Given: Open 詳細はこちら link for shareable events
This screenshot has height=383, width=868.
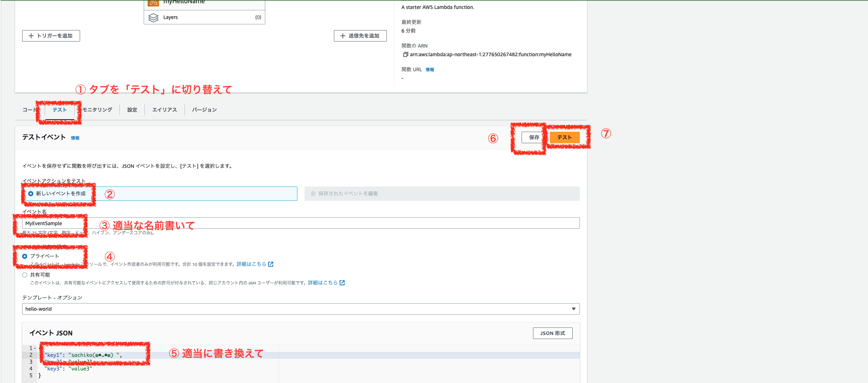Looking at the screenshot, I should (323, 283).
